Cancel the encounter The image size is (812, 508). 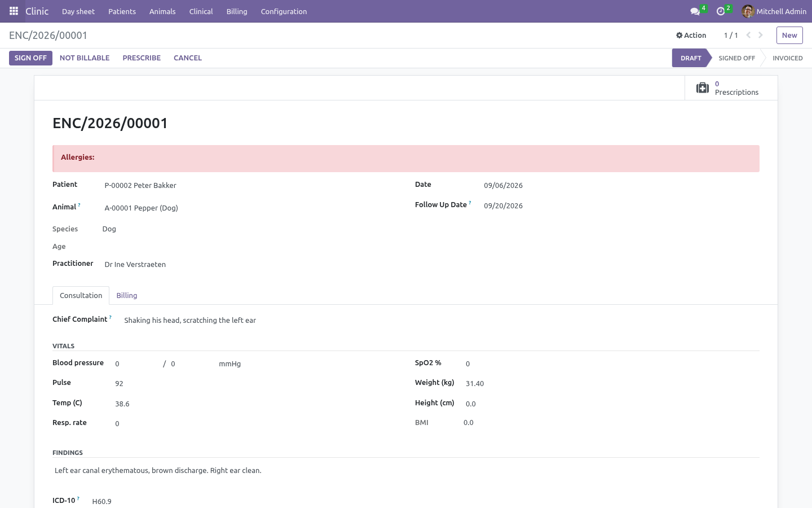pos(188,58)
